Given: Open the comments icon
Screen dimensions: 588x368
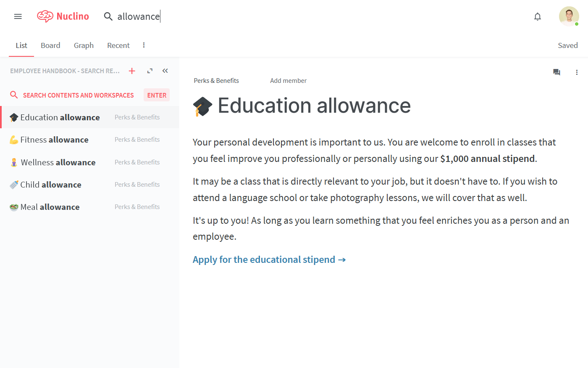Looking at the screenshot, I should click(x=556, y=72).
